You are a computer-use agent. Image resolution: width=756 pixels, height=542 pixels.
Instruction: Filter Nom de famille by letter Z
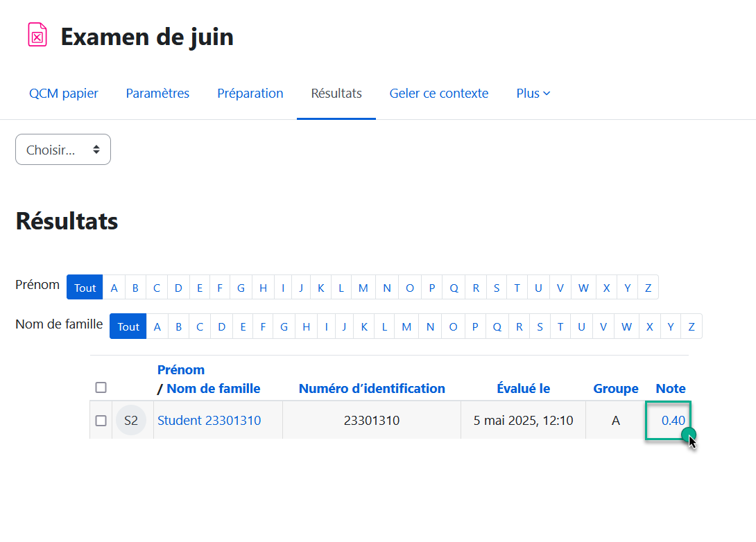click(x=691, y=326)
